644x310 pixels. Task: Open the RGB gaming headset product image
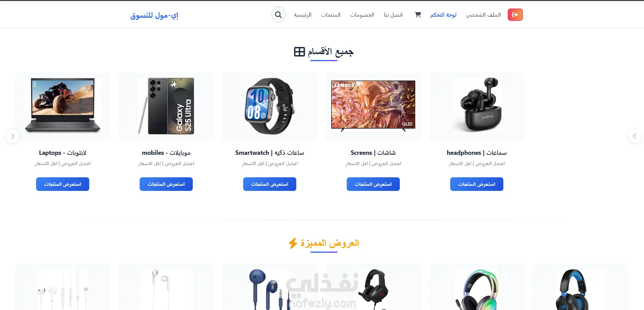click(477, 289)
